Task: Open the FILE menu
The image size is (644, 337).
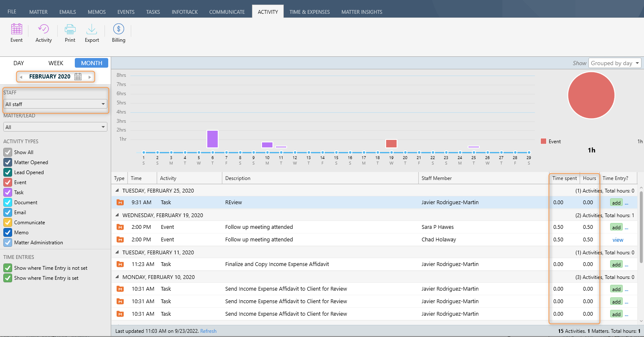Action: [12, 12]
